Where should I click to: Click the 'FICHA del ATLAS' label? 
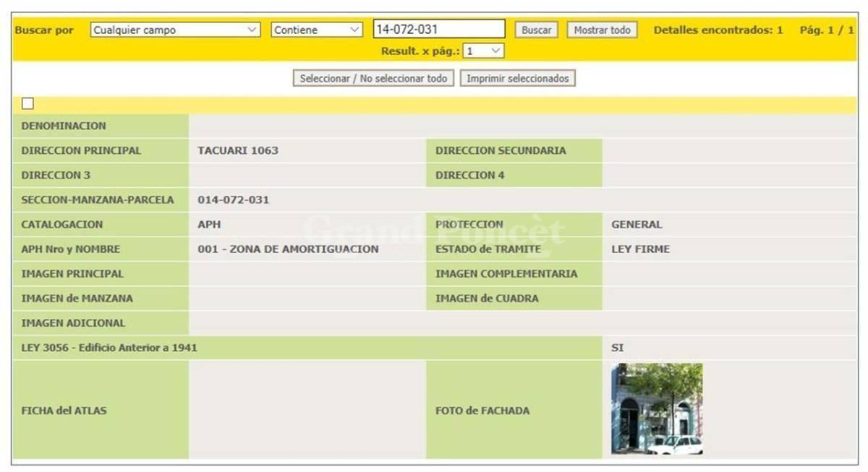pos(64,411)
